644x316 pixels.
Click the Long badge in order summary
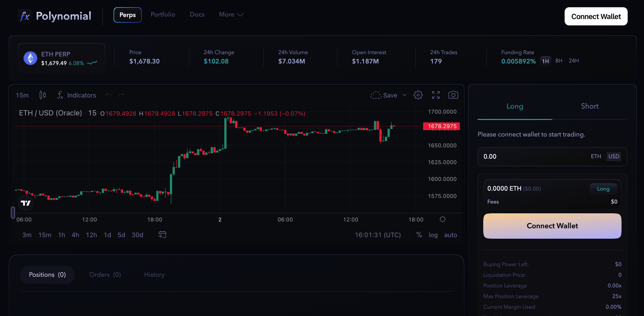603,189
